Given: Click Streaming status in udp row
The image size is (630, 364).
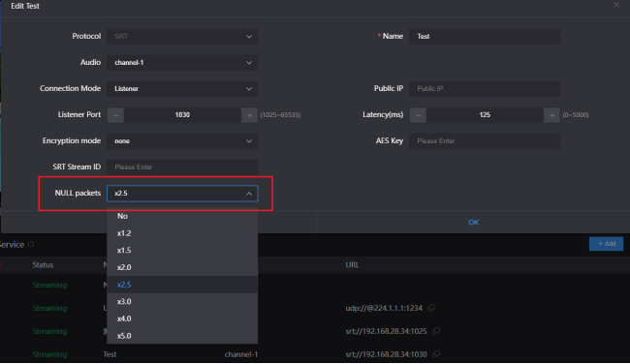Looking at the screenshot, I should coord(49,308).
